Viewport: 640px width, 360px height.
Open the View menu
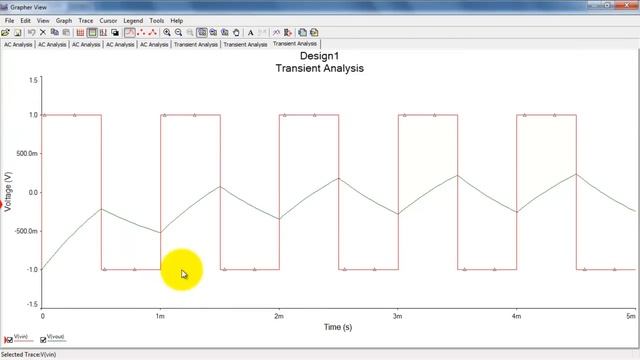pyautogui.click(x=43, y=20)
